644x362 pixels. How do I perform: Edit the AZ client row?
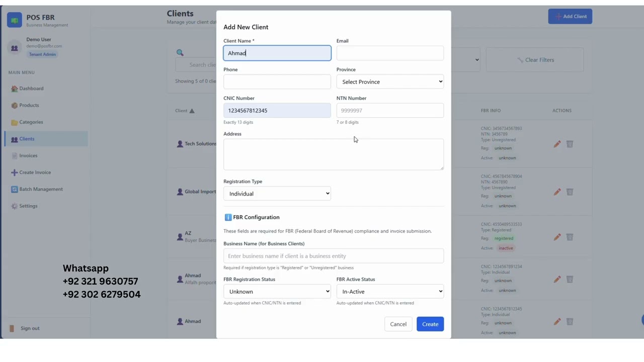[557, 237]
